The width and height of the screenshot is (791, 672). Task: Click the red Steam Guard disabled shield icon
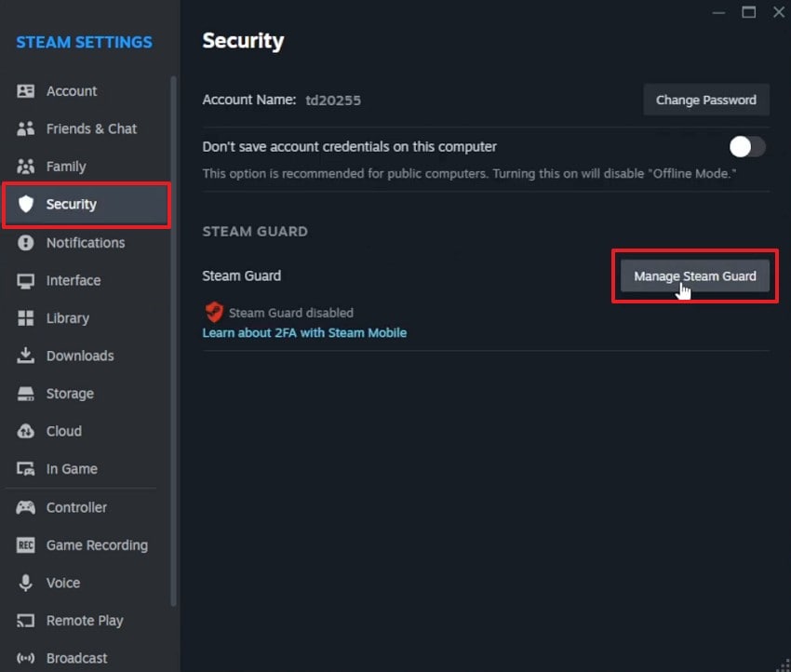coord(214,313)
